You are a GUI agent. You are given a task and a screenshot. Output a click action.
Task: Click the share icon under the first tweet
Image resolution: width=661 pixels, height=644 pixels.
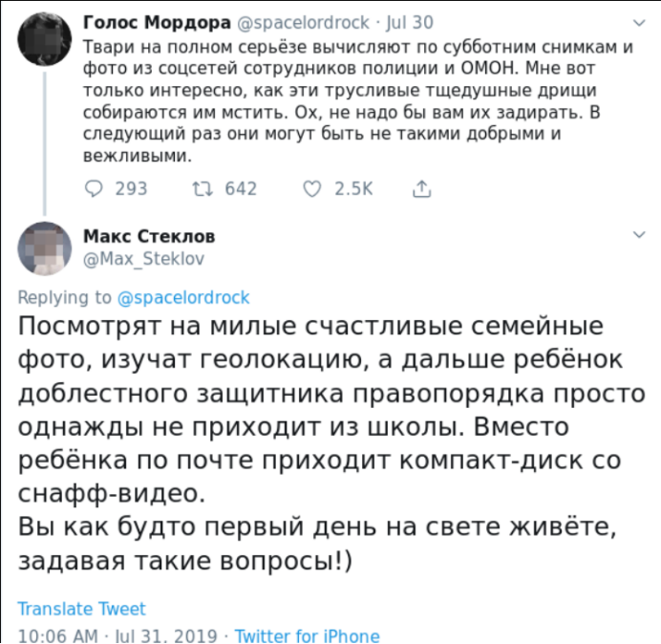pyautogui.click(x=421, y=188)
